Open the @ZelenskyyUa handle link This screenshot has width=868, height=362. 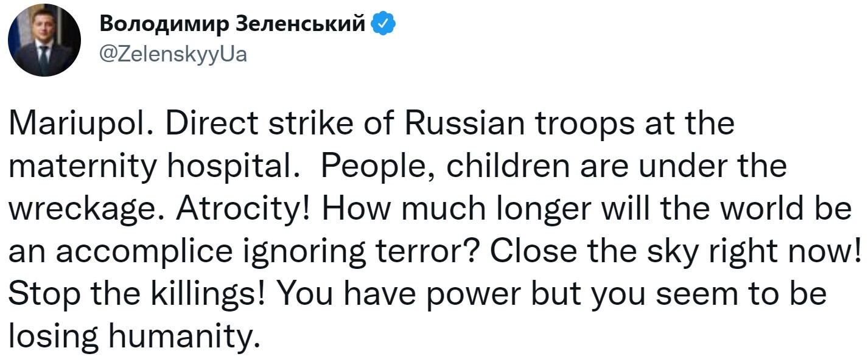[173, 56]
